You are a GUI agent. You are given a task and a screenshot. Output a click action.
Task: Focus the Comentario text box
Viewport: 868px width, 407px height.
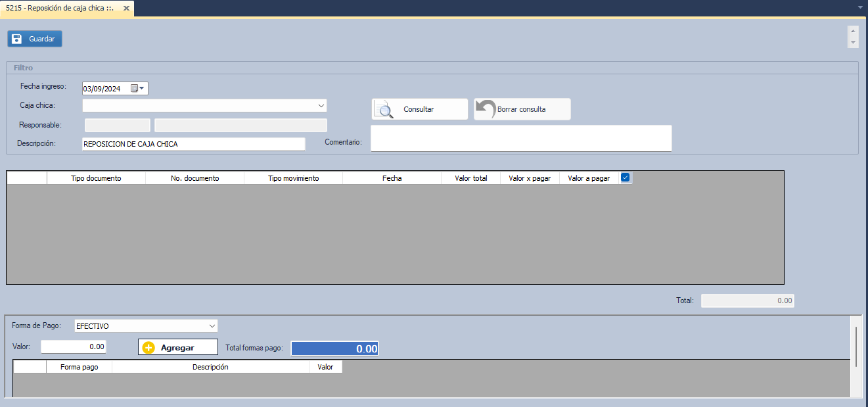click(520, 139)
